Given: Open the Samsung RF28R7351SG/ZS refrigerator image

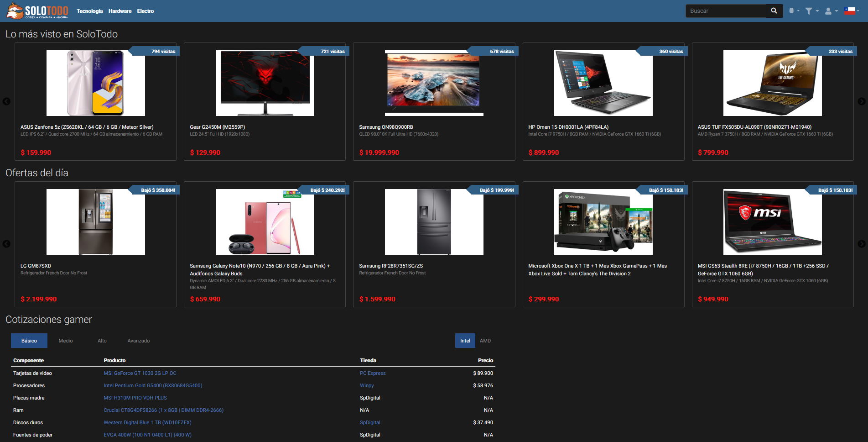Looking at the screenshot, I should click(x=434, y=222).
